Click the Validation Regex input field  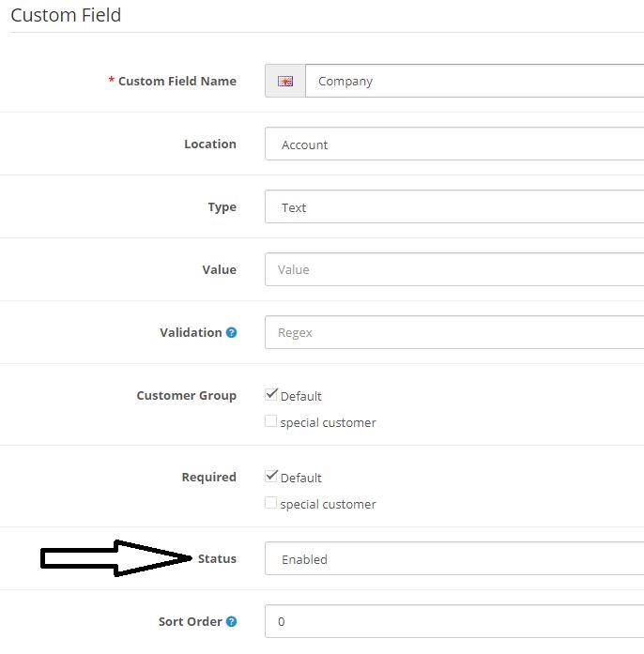coord(454,332)
